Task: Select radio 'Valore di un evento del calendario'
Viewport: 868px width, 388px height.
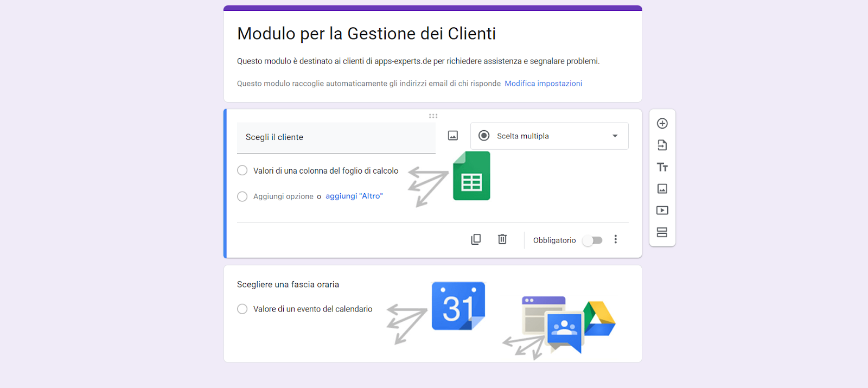Action: tap(242, 309)
